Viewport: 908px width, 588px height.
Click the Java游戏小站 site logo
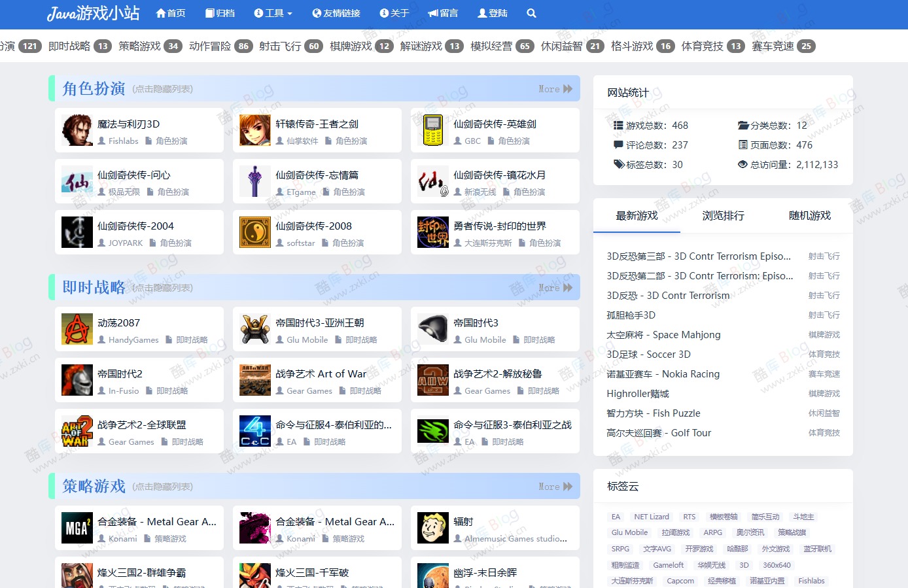click(x=93, y=13)
